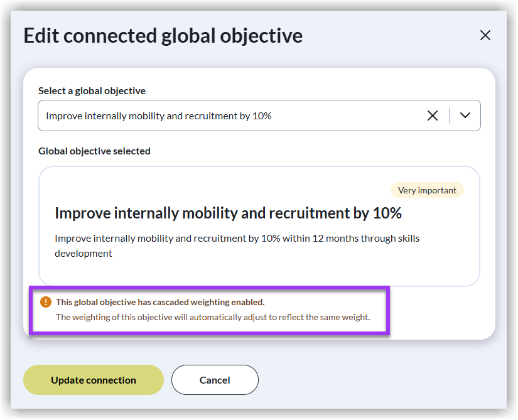Expand the global objective dropdown chevron
518x420 pixels.
click(465, 116)
